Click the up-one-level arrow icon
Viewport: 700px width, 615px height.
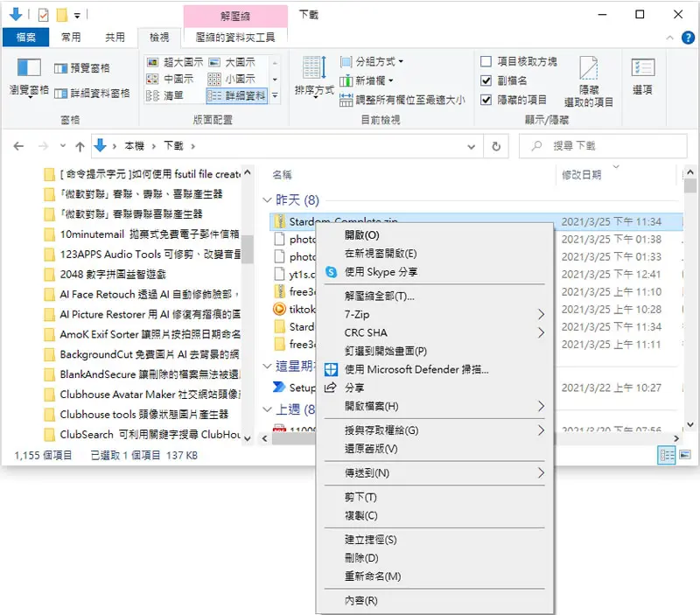(x=80, y=146)
